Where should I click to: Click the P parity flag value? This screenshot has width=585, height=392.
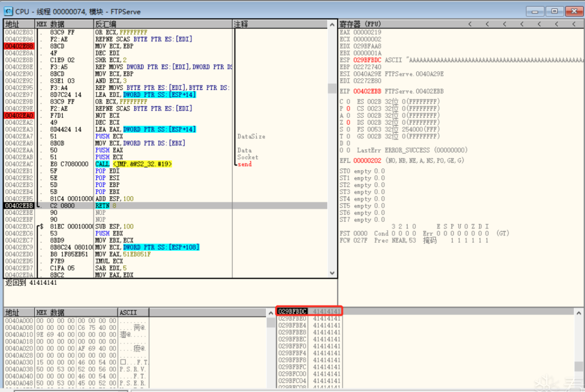click(348, 109)
